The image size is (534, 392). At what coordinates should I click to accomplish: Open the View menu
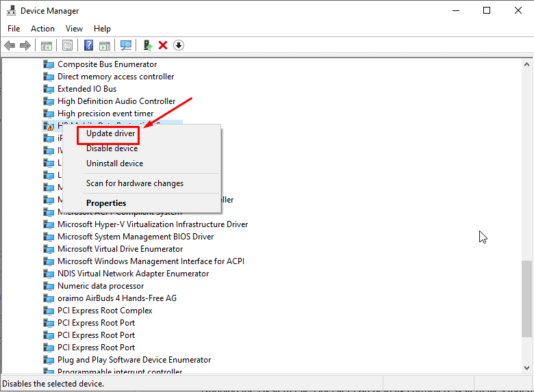coord(74,29)
